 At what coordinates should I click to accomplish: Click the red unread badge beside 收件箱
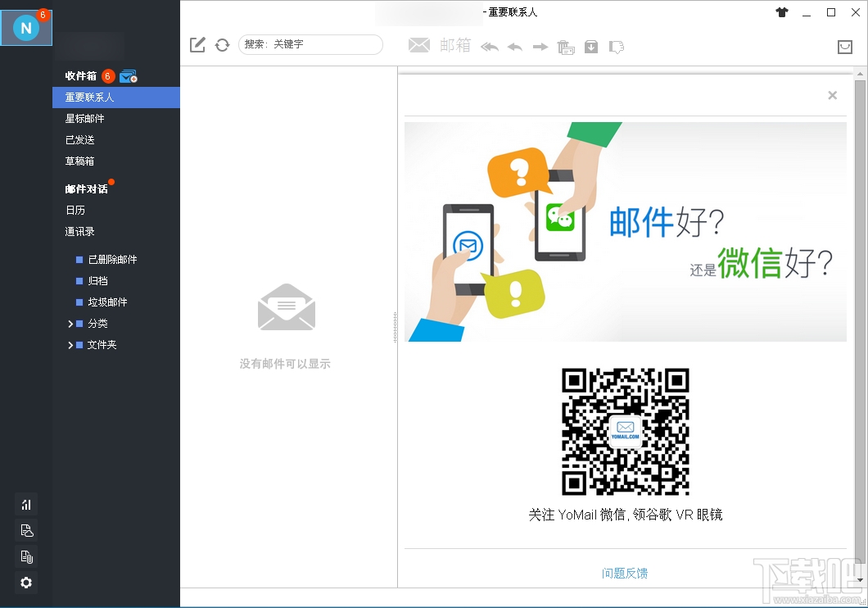pyautogui.click(x=108, y=76)
